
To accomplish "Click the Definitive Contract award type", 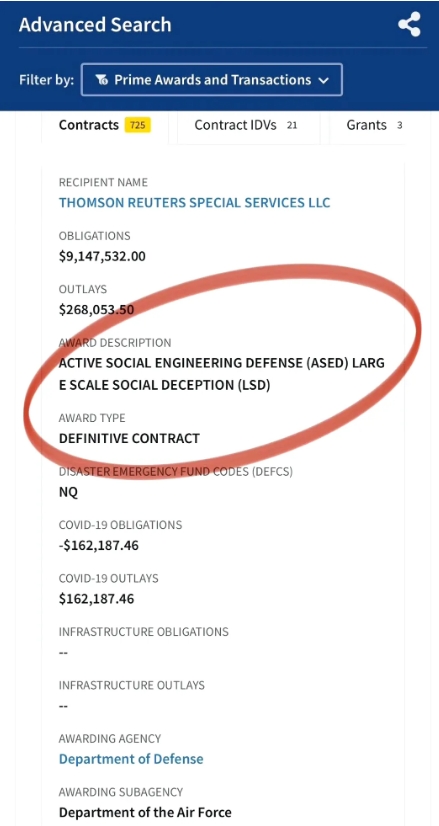I will [x=129, y=438].
